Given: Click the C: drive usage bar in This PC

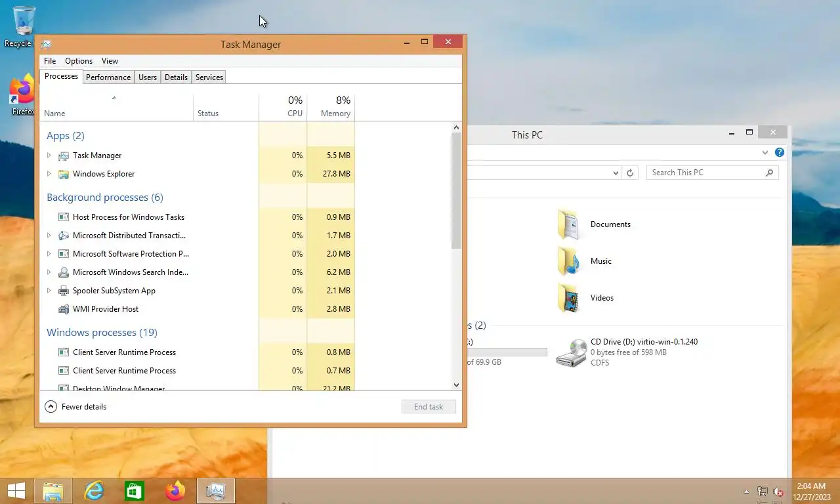Looking at the screenshot, I should point(507,352).
